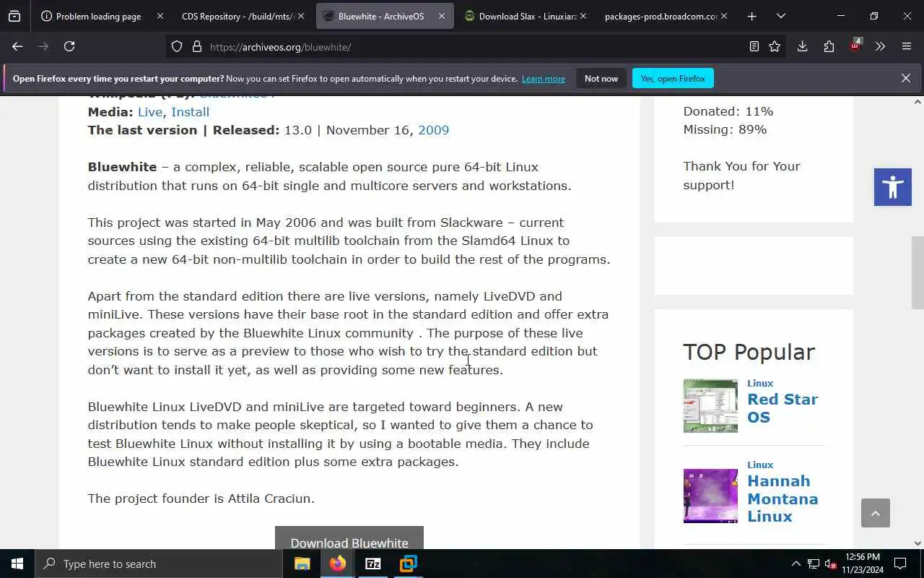Image resolution: width=924 pixels, height=578 pixels.
Task: Open the Red Star OS thumbnail
Action: [x=710, y=405]
